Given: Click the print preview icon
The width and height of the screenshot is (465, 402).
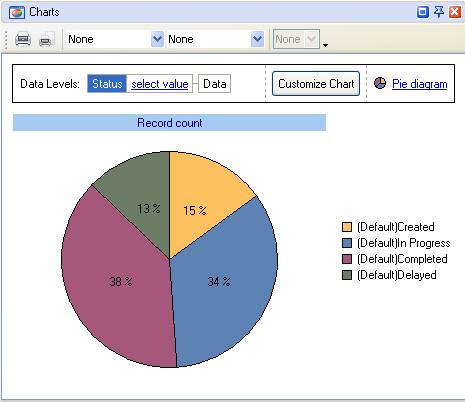Looking at the screenshot, I should coord(47,39).
